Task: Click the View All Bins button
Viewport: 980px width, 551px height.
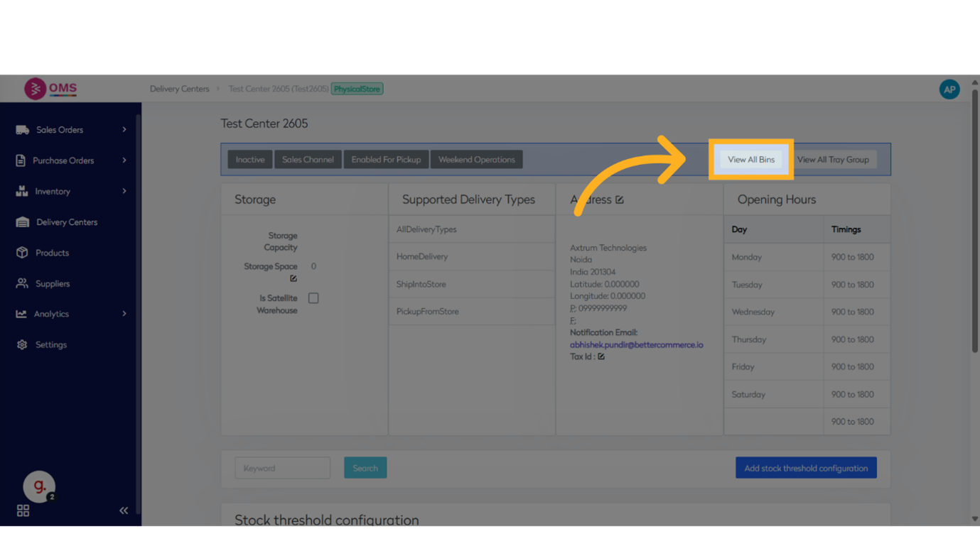Action: [x=751, y=159]
